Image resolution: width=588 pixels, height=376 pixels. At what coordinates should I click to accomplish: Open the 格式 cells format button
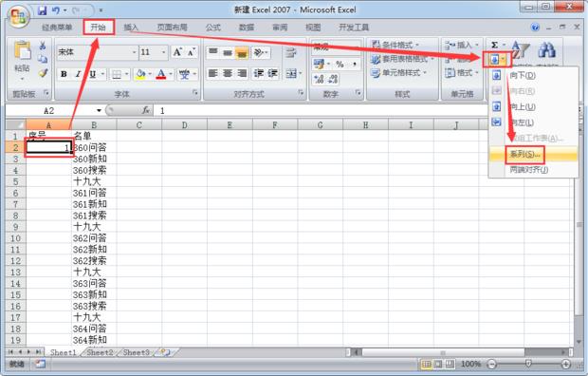coord(462,73)
